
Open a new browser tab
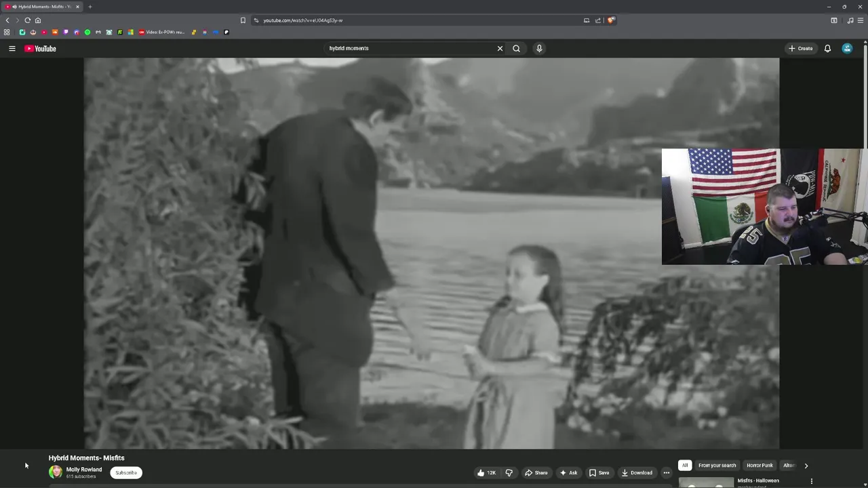[x=90, y=7]
